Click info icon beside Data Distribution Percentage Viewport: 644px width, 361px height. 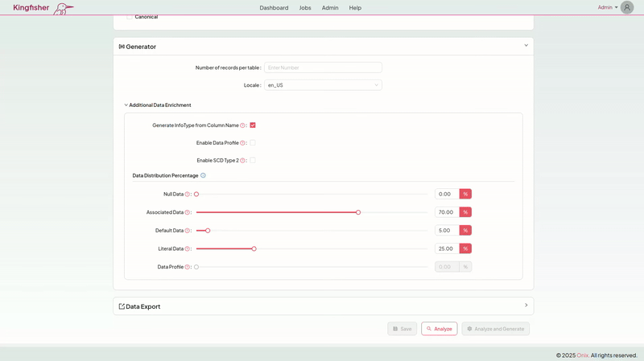[x=203, y=175]
